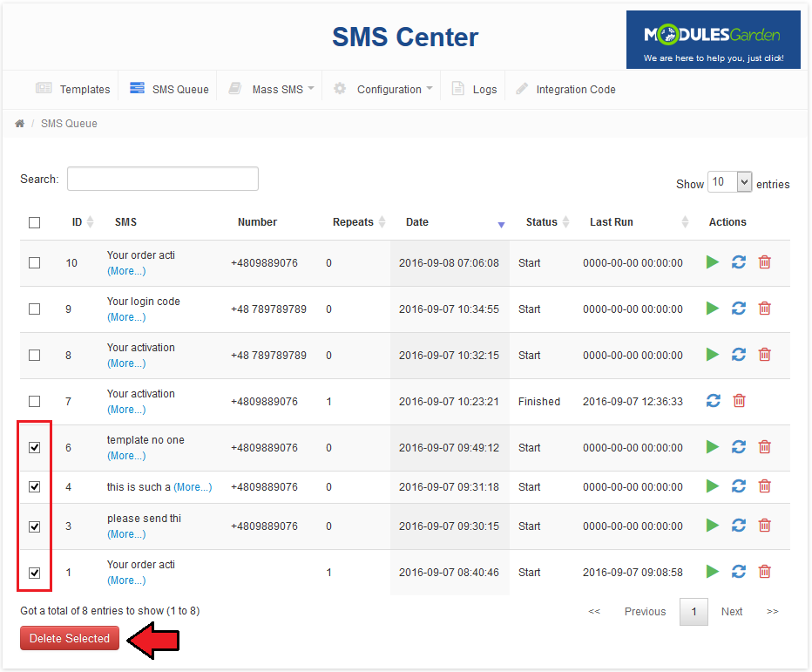Sort table by ID column
812x672 pixels.
click(x=82, y=221)
